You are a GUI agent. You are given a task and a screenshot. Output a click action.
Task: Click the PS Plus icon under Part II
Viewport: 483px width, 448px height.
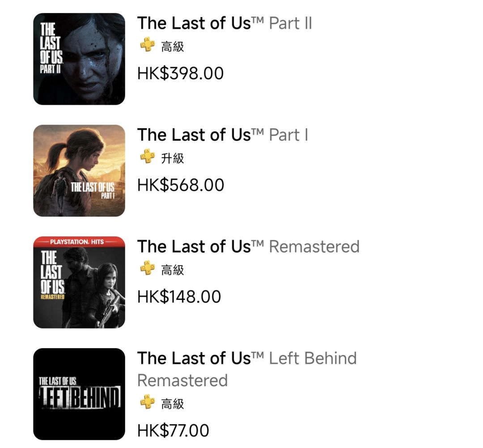pyautogui.click(x=147, y=45)
